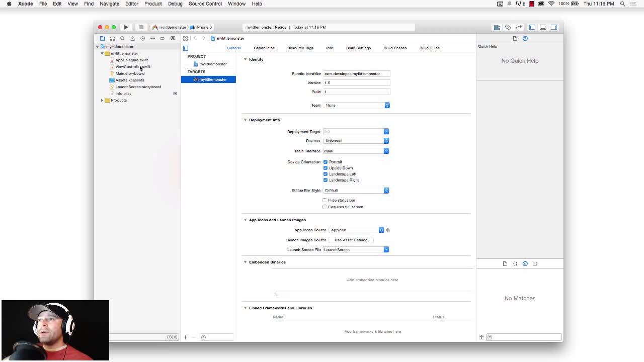
Task: Open the Symbol navigator icon
Action: tap(112, 38)
